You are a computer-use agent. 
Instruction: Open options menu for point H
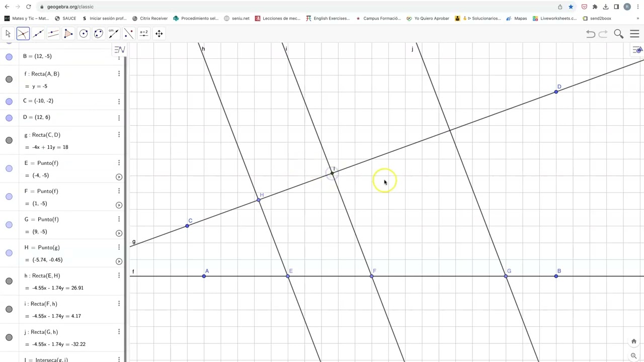pos(119,247)
